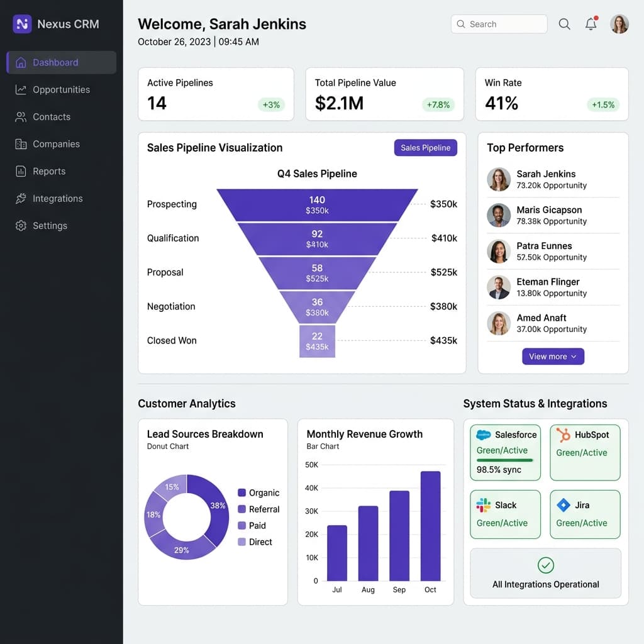Open the Contacts page
The width and height of the screenshot is (644, 644).
click(62, 117)
